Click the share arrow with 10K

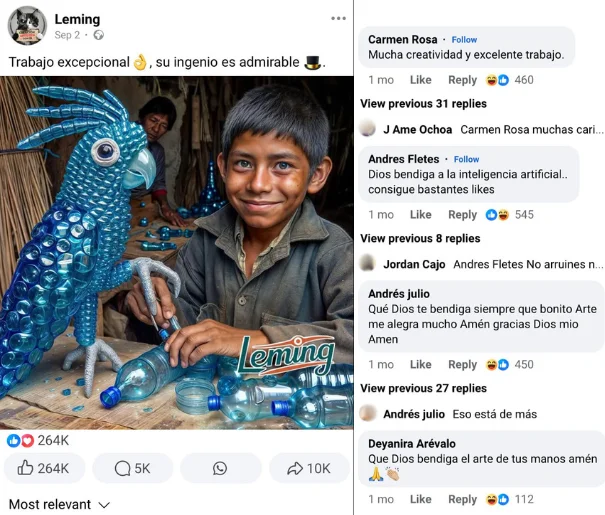pos(308,468)
